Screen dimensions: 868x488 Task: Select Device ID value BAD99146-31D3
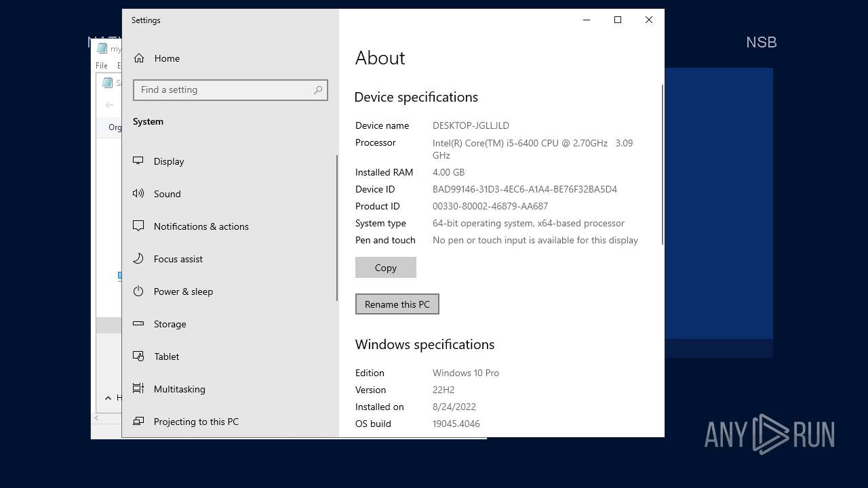pyautogui.click(x=525, y=189)
